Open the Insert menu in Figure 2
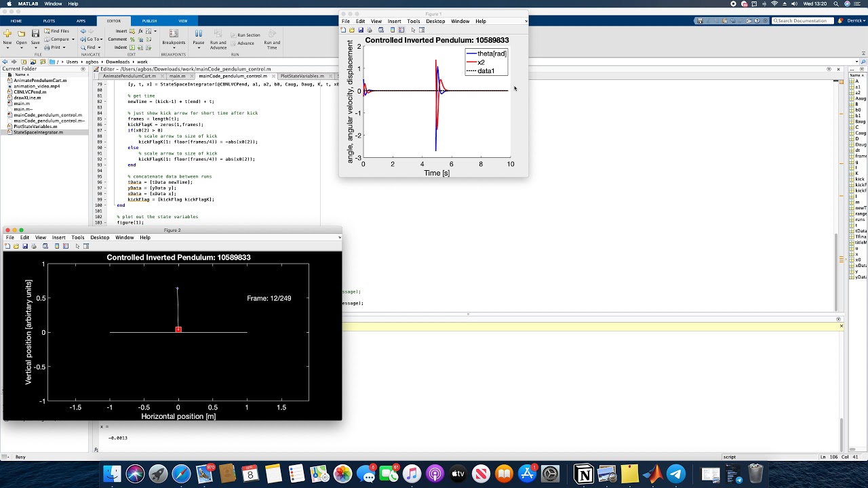Viewport: 868px width, 488px height. point(58,237)
